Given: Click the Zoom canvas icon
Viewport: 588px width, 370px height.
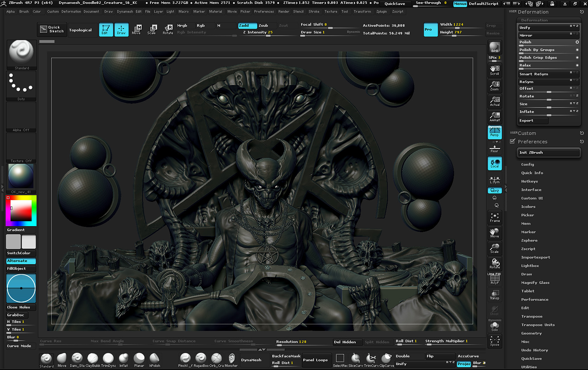Looking at the screenshot, I should [495, 85].
